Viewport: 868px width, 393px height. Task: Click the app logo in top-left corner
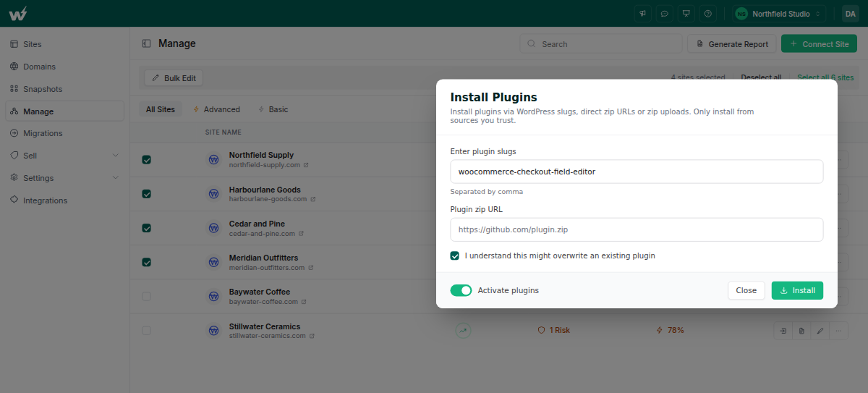pyautogui.click(x=20, y=13)
